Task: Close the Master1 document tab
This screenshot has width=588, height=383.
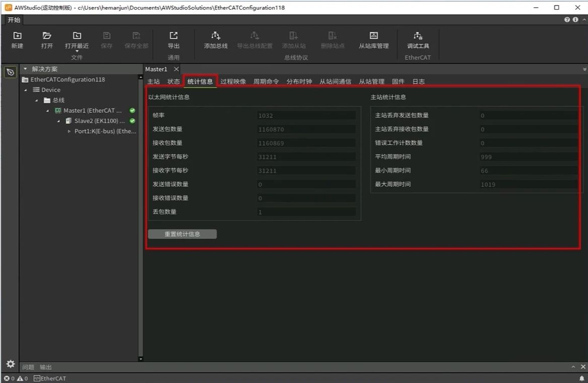Action: (x=176, y=69)
